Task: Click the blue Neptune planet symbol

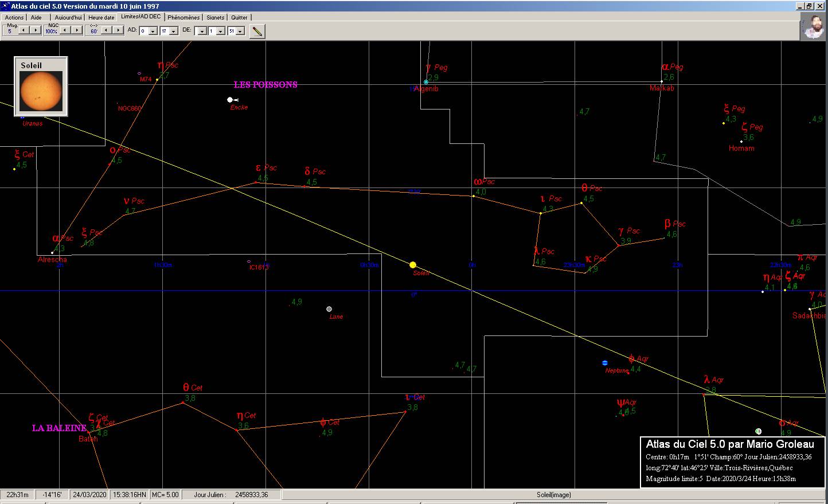Action: 605,363
